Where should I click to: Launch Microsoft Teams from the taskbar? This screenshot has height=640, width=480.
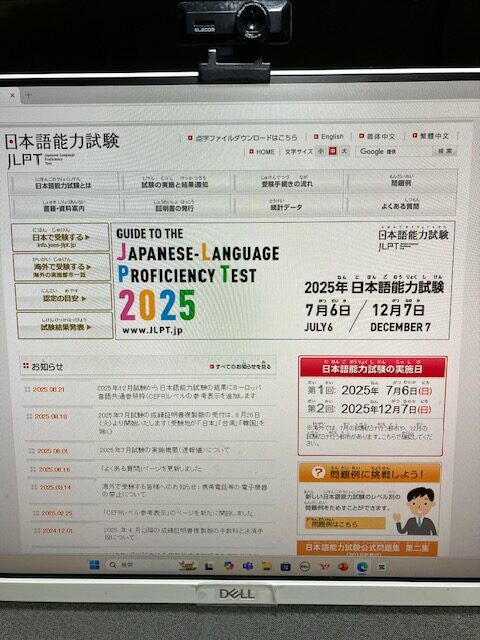248,566
